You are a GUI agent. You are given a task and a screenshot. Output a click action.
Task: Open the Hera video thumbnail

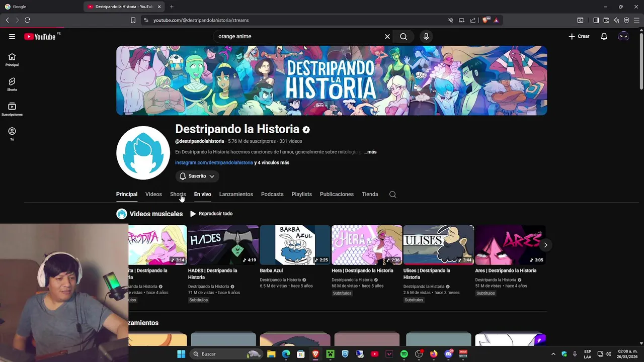click(x=367, y=245)
